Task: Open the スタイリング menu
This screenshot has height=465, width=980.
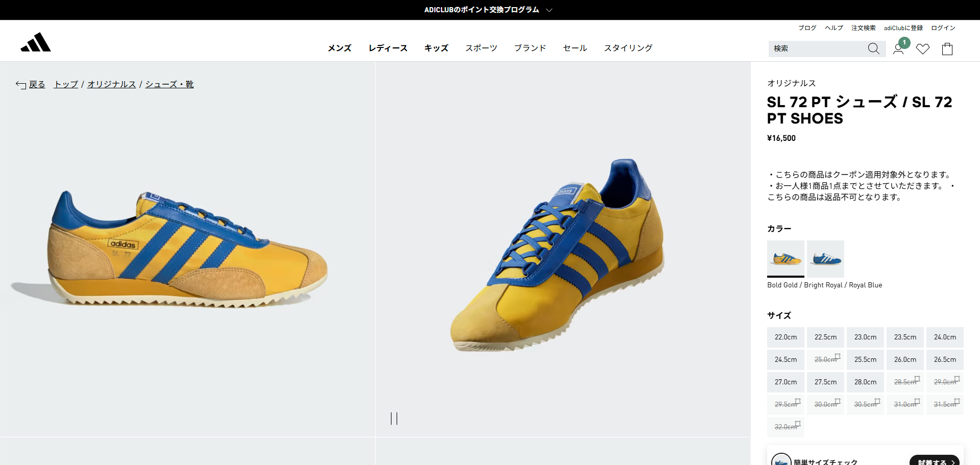Action: (x=628, y=48)
